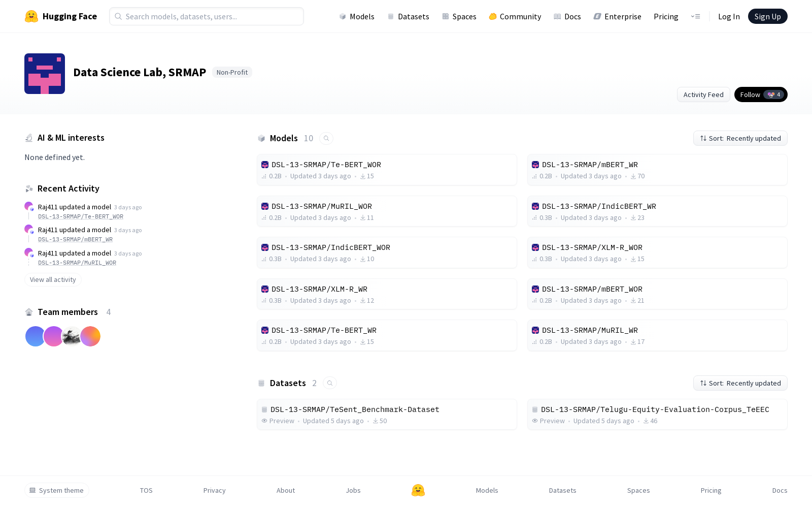Screen dimensions: 812x508
Task: Open the DSL-13-SRMAP/XLM-R_WR model card
Action: pos(387,294)
